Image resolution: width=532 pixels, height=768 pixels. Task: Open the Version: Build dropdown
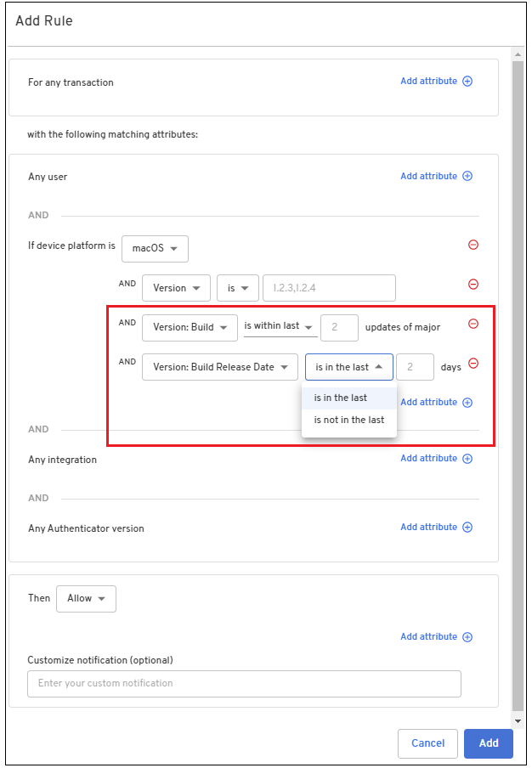pyautogui.click(x=190, y=327)
